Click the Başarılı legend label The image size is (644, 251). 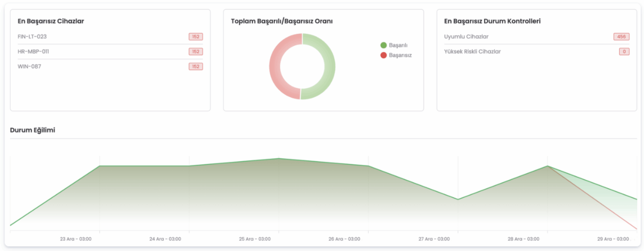(398, 45)
